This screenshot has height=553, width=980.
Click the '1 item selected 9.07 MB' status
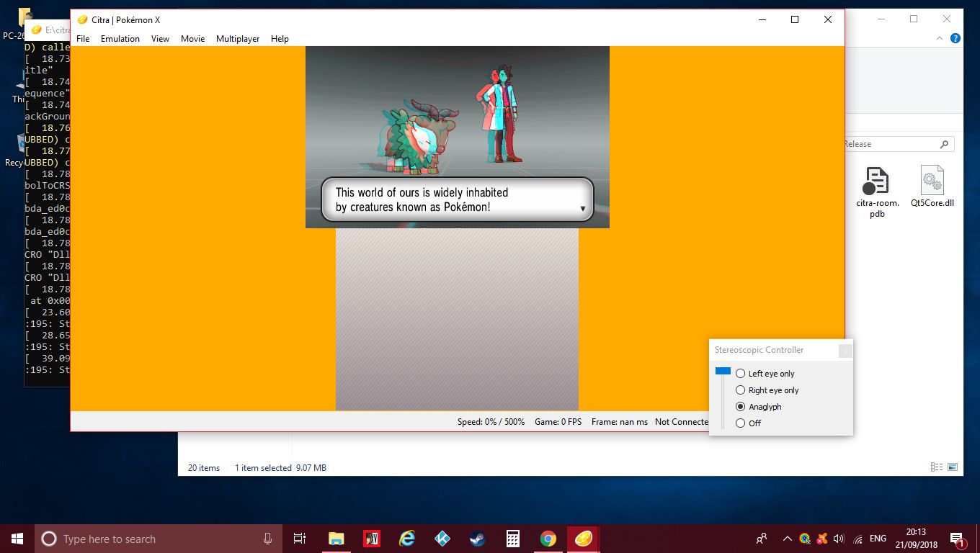(x=280, y=468)
